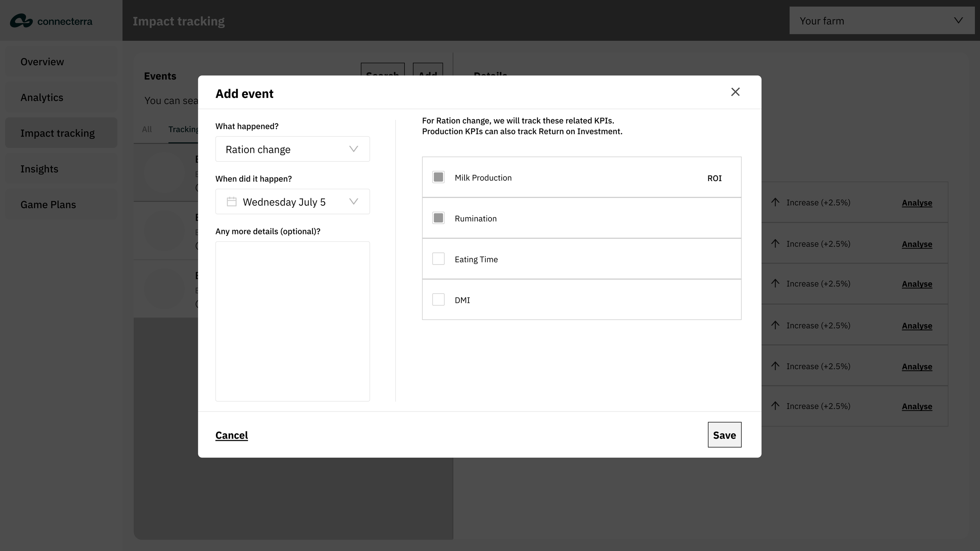Screen dimensions: 980x551
Task: Open the What happened dropdown
Action: coord(292,149)
